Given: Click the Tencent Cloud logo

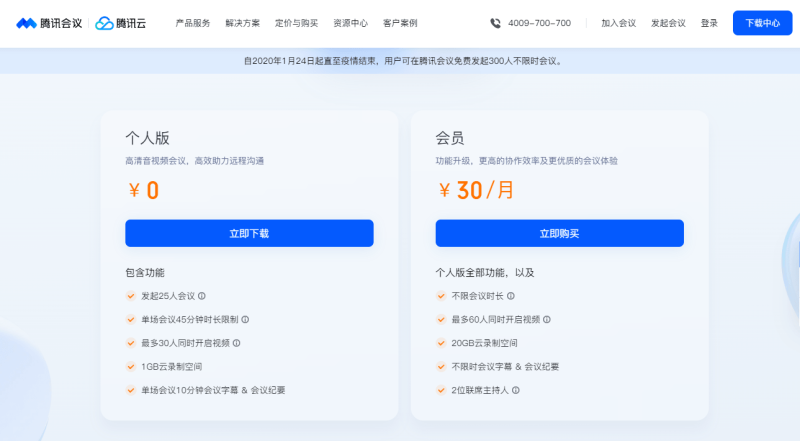Looking at the screenshot, I should [x=120, y=23].
